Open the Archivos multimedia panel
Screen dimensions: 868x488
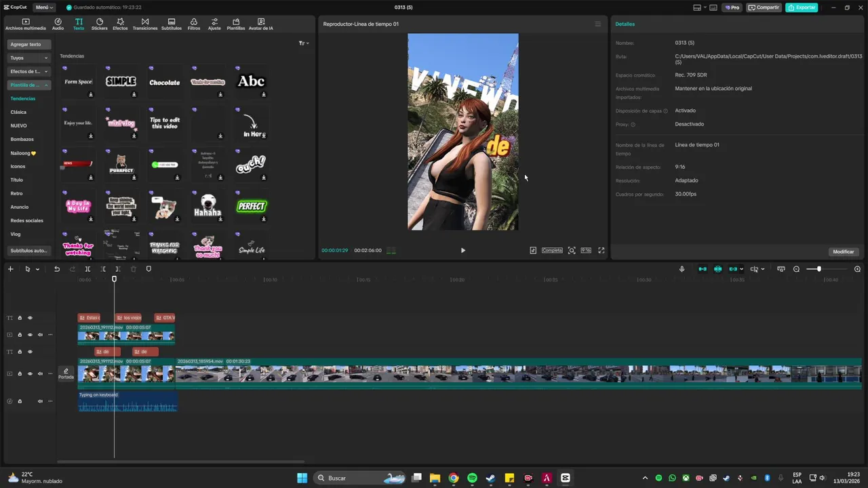[x=26, y=24]
